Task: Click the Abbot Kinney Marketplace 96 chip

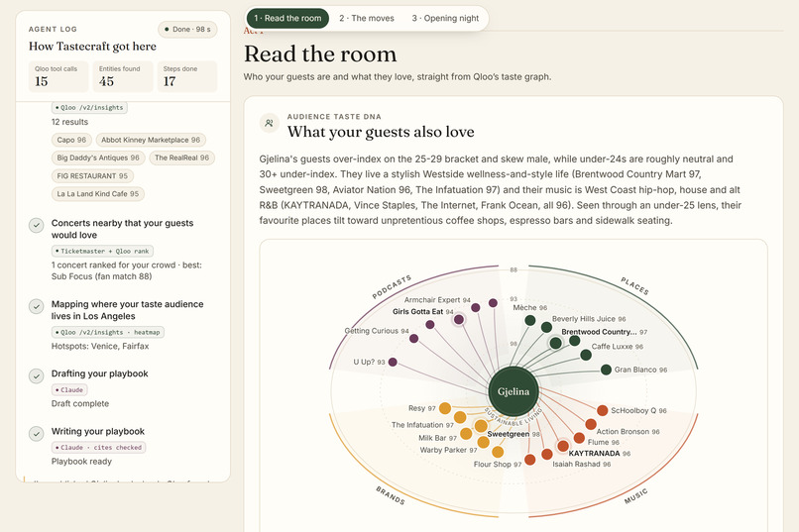Action: [x=151, y=140]
